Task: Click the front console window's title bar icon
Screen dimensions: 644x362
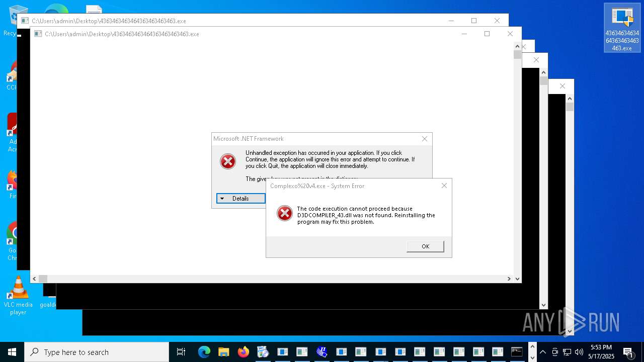Action: [38, 34]
